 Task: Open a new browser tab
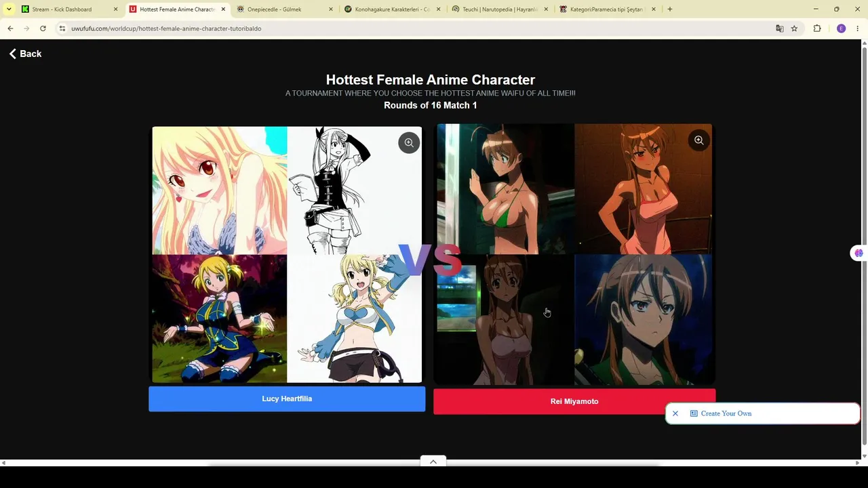670,9
